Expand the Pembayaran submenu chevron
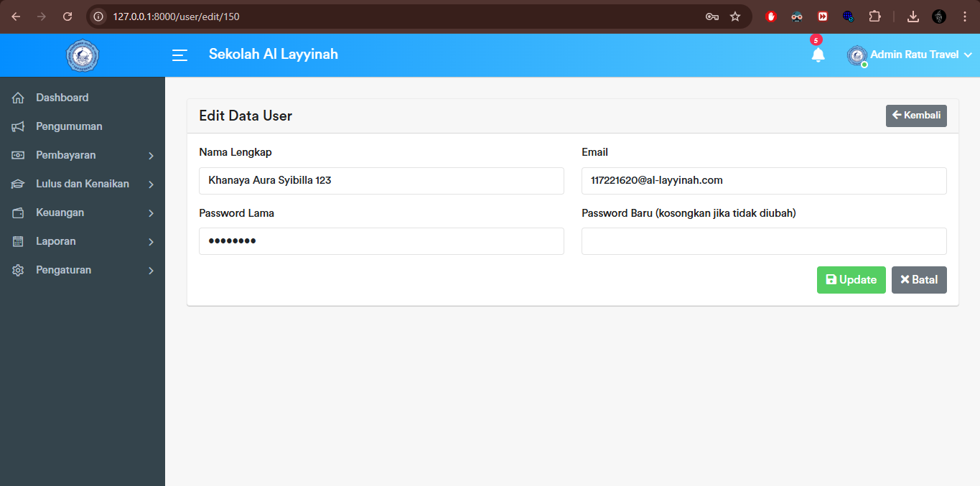Viewport: 980px width, 486px height. (151, 155)
